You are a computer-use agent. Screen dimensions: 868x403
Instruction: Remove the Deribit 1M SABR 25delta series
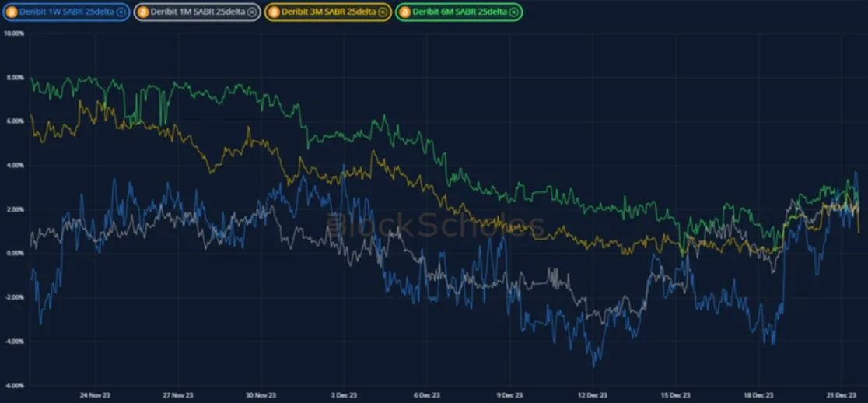252,12
